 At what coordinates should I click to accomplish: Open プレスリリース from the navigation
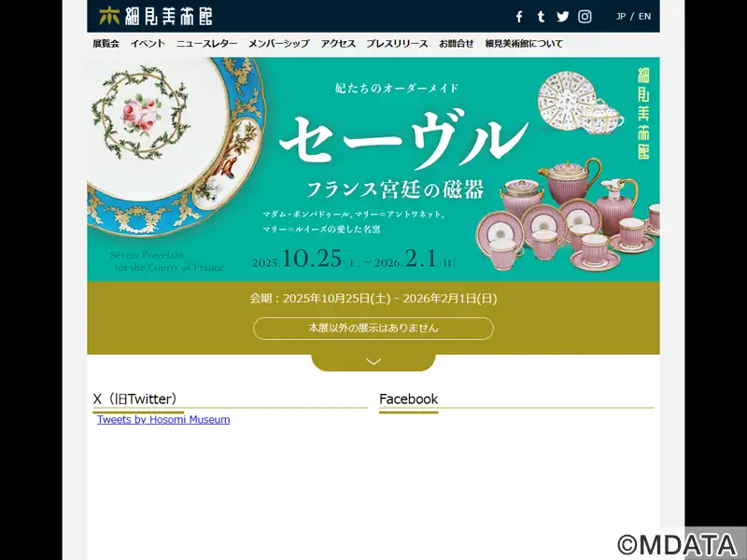click(x=397, y=43)
